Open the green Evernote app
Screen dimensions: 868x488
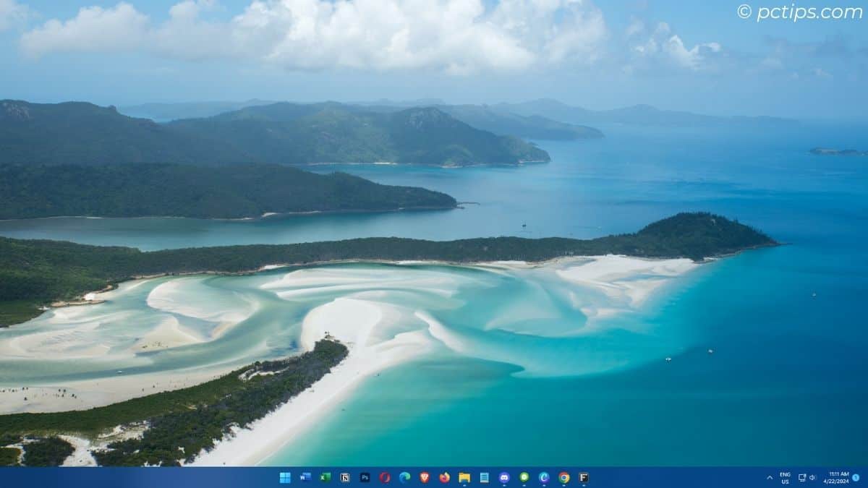click(524, 477)
